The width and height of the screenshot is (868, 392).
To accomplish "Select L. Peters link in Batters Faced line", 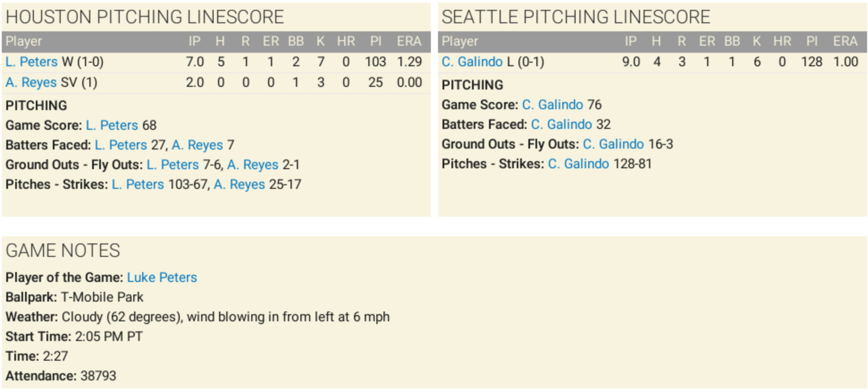I will tap(121, 145).
